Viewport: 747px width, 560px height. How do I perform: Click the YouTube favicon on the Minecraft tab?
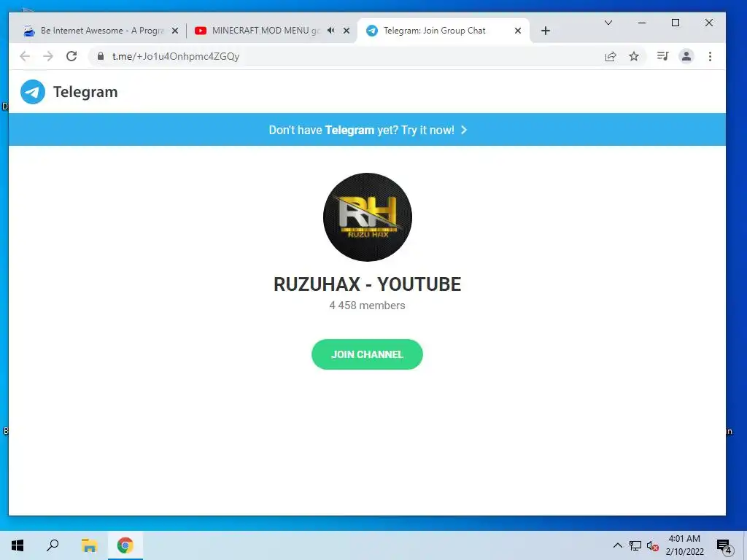tap(201, 31)
